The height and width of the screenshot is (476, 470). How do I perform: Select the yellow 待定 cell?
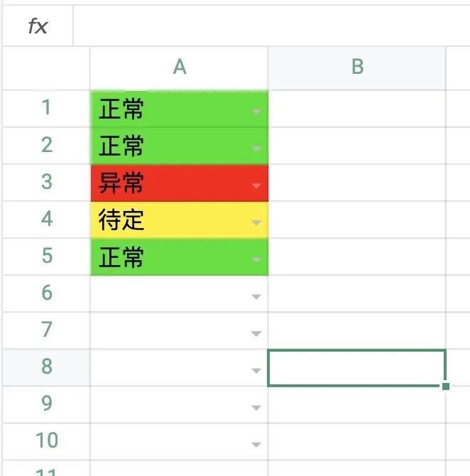pyautogui.click(x=180, y=220)
